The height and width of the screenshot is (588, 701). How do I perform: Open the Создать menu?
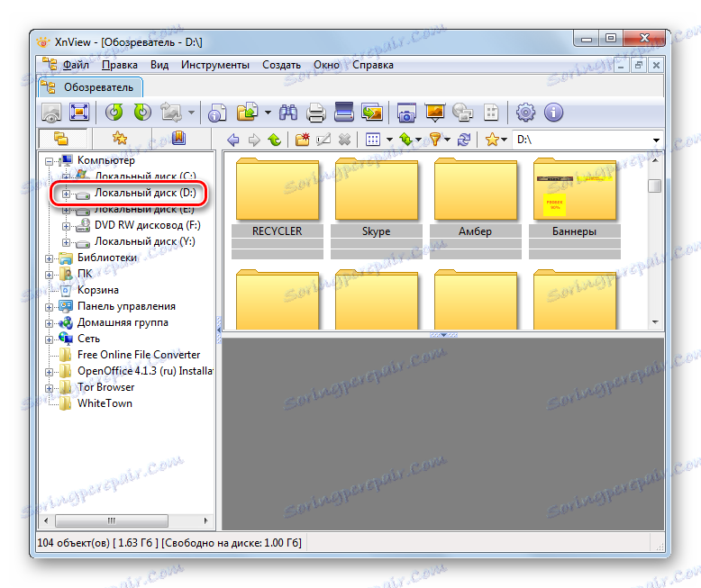tap(281, 65)
